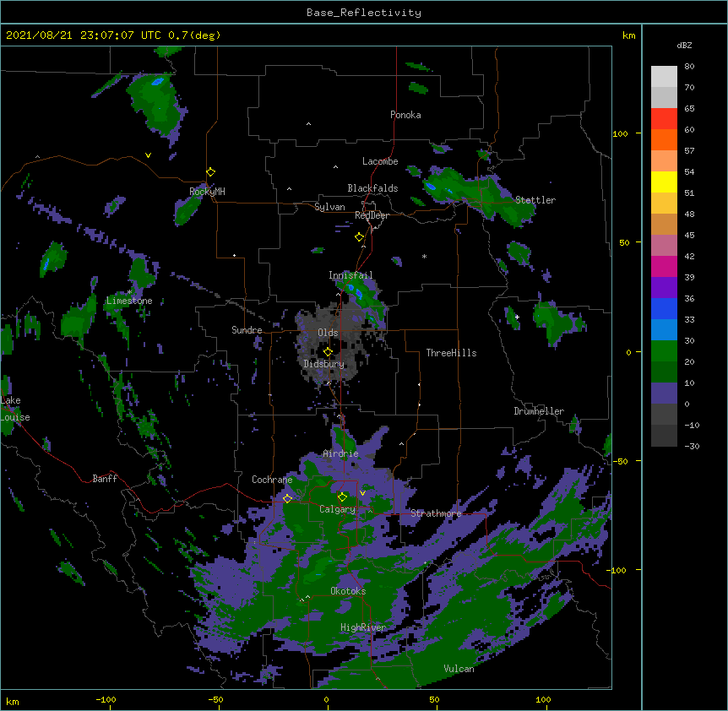This screenshot has width=728, height=711.
Task: Click the bottom axis -50 tick label
Action: tap(215, 699)
